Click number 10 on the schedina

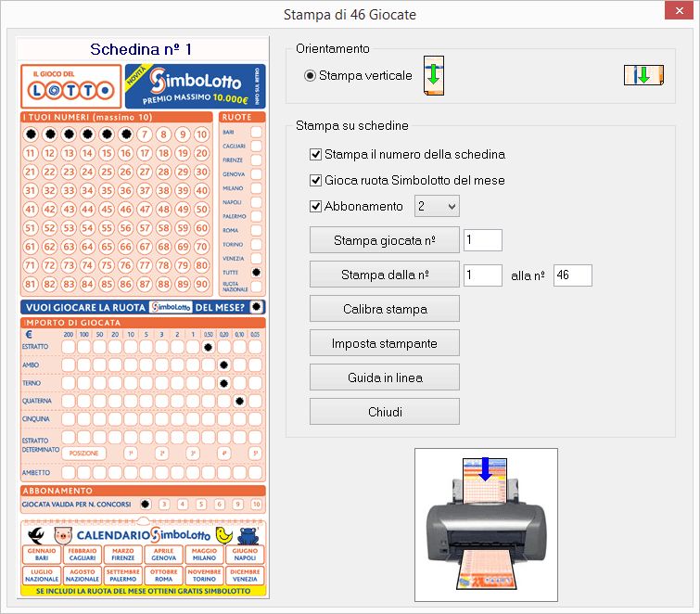click(202, 134)
